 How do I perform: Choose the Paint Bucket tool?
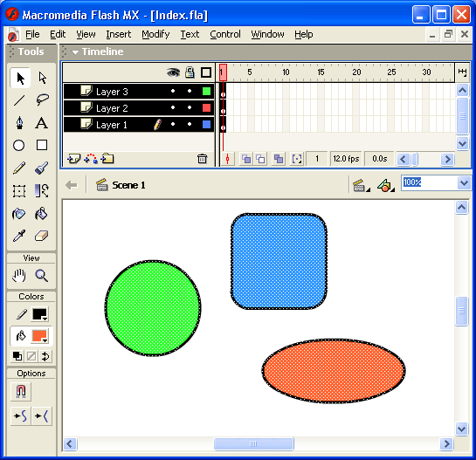pos(42,214)
